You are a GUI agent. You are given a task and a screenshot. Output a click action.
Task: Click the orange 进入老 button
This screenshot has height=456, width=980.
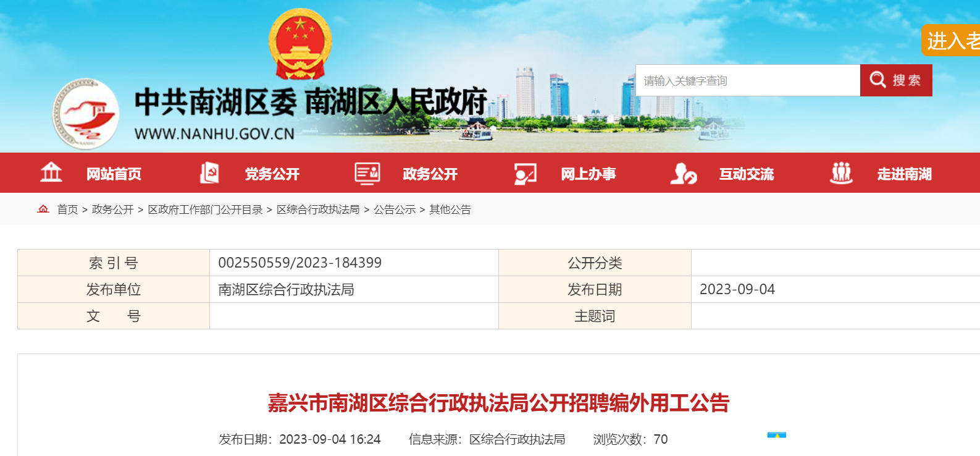951,41
